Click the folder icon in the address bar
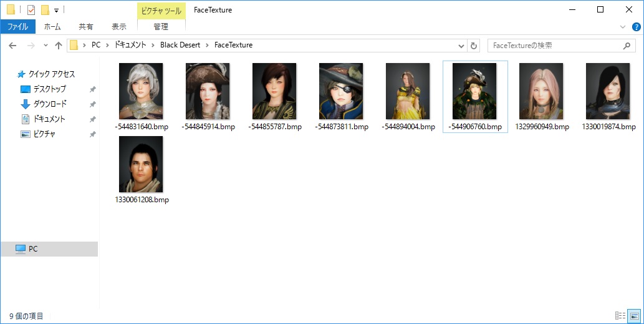Image resolution: width=644 pixels, height=324 pixels. tap(74, 45)
